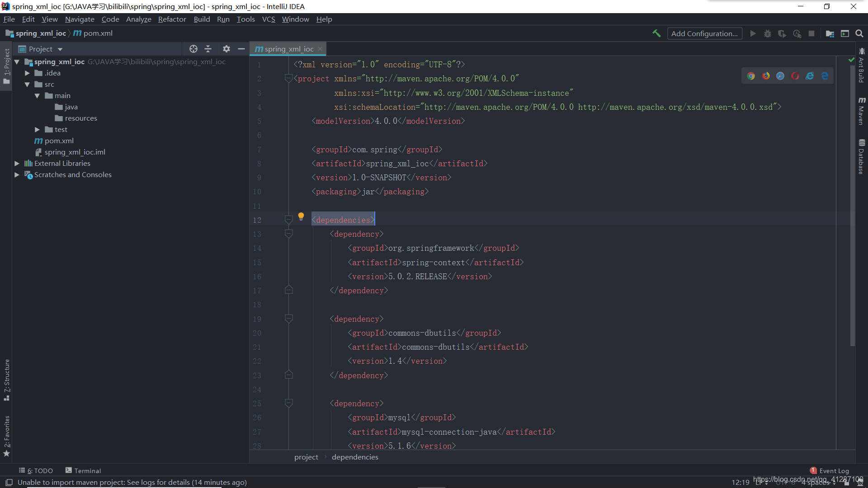Screen dimensions: 868x488
Task: Select pom.xml in project tree
Action: click(59, 141)
